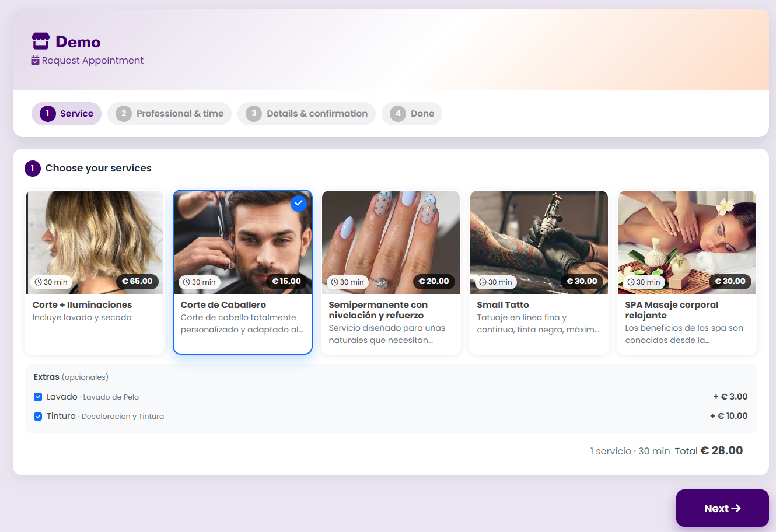
Task: Click the step 1 number circle in Service tab
Action: click(x=48, y=114)
